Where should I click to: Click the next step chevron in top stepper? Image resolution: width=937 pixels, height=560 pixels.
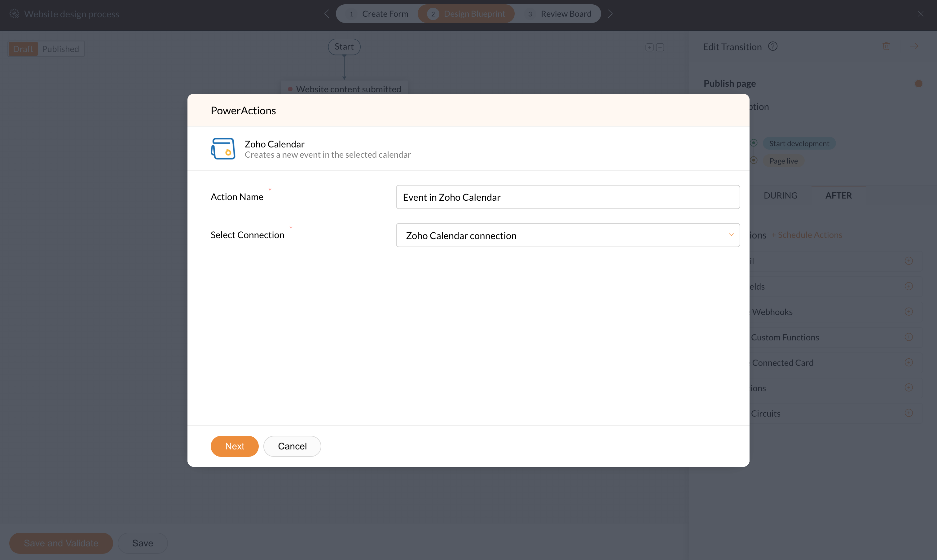[x=610, y=14]
